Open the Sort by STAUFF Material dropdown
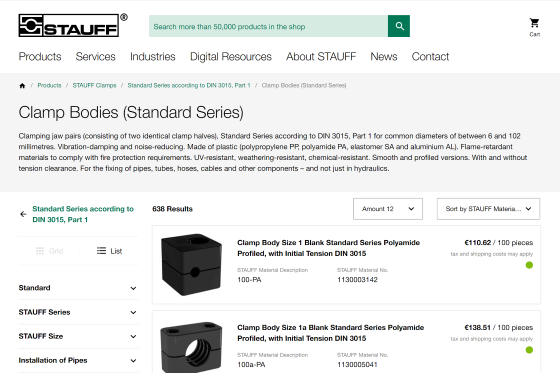560x373 pixels. [x=488, y=209]
